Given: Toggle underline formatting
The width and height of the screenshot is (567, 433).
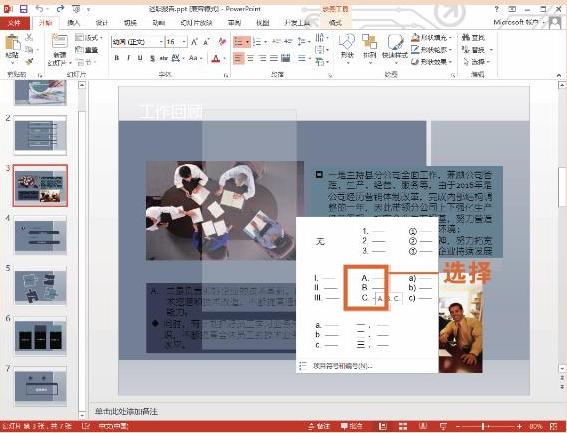Looking at the screenshot, I should click(x=140, y=58).
